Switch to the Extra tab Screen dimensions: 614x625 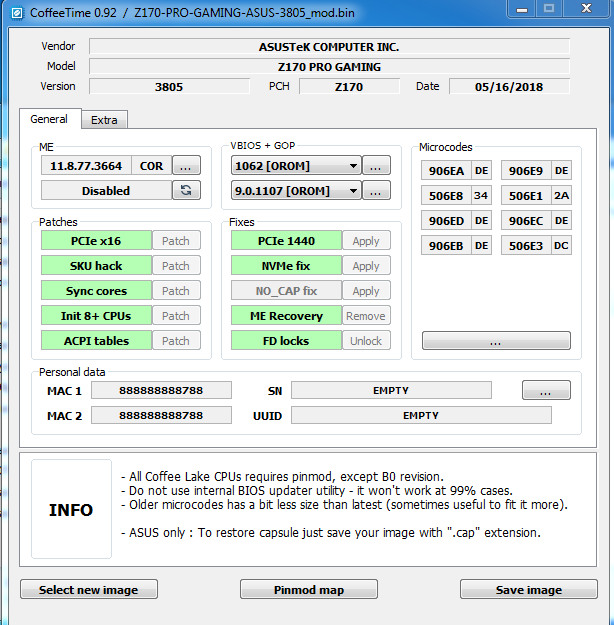(x=104, y=120)
